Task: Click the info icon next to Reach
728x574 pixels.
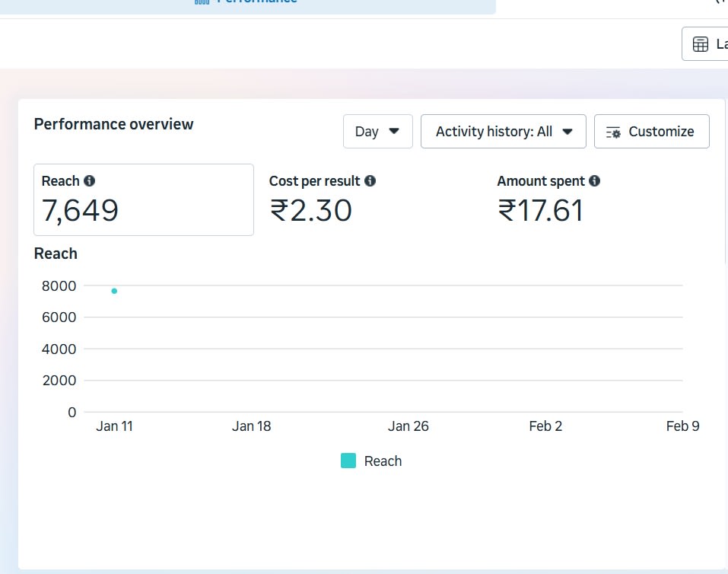Action: pyautogui.click(x=90, y=181)
